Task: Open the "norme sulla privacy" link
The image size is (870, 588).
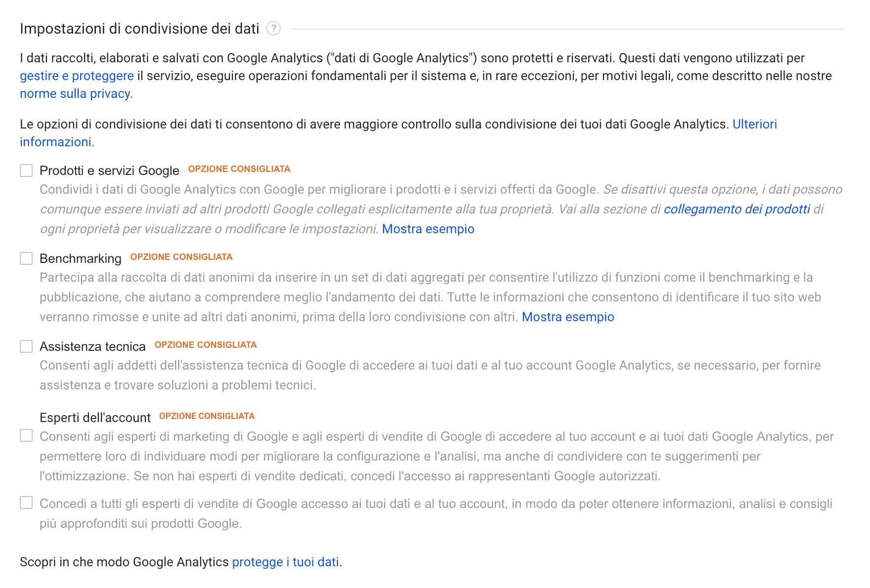Action: coord(75,93)
